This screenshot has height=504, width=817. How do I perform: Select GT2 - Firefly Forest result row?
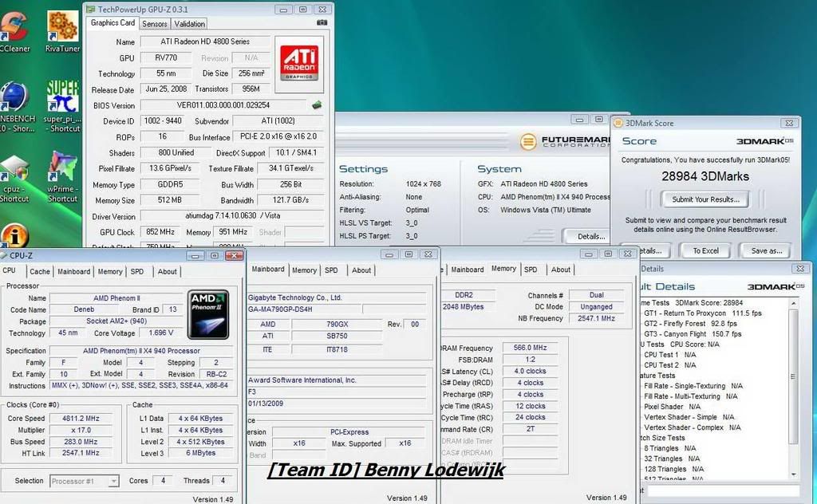pyautogui.click(x=690, y=324)
